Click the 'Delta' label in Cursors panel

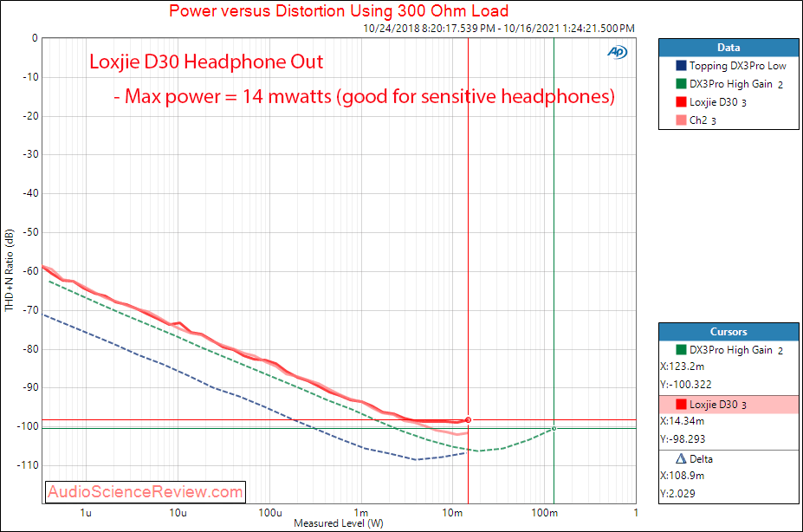point(701,459)
